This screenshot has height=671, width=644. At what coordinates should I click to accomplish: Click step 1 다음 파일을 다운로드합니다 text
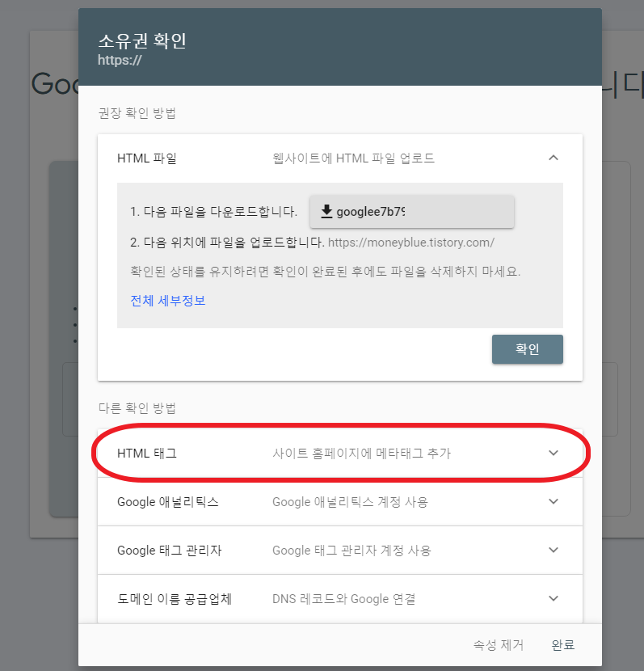click(213, 211)
